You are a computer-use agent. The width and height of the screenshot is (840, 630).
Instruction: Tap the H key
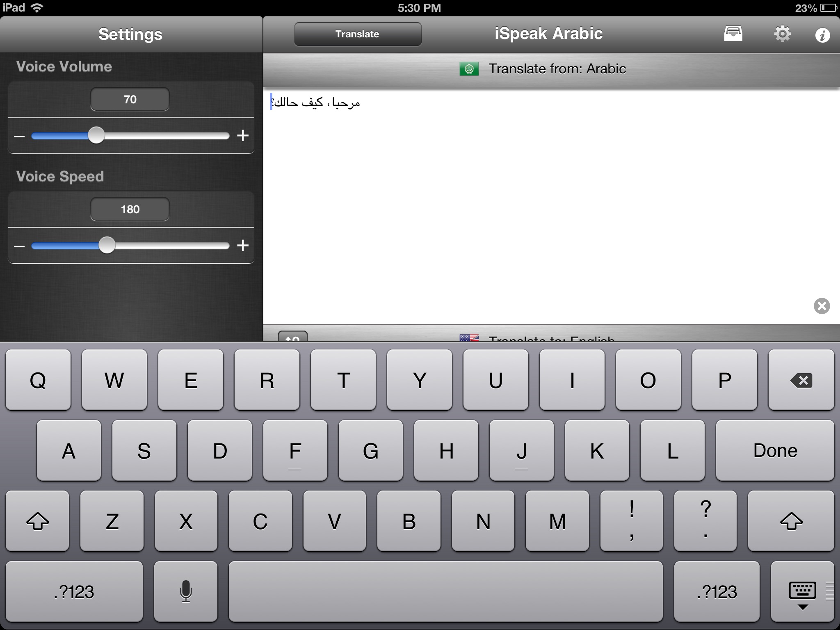pyautogui.click(x=446, y=450)
